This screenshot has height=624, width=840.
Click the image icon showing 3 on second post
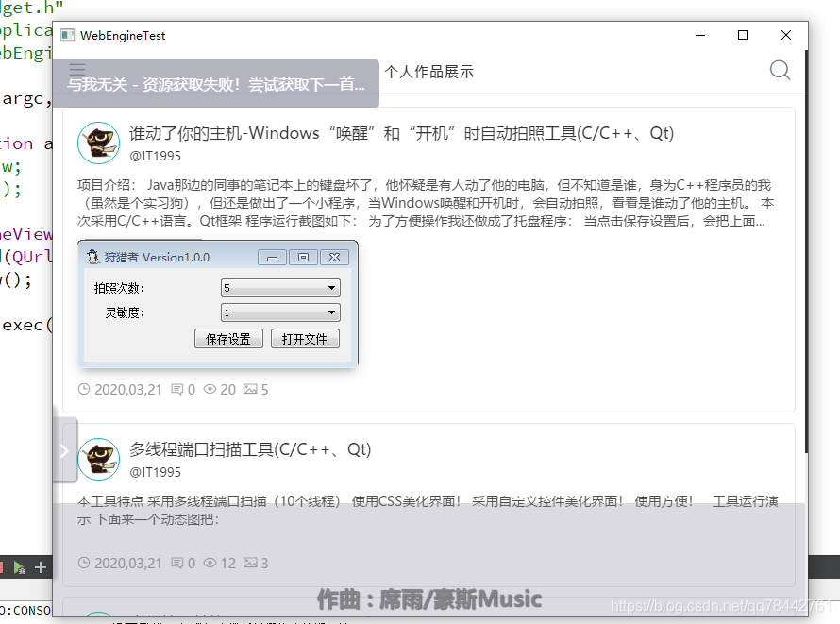tap(249, 563)
